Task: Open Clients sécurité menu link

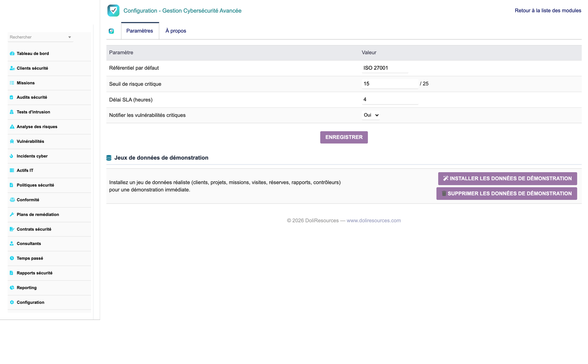Action: 32,68
